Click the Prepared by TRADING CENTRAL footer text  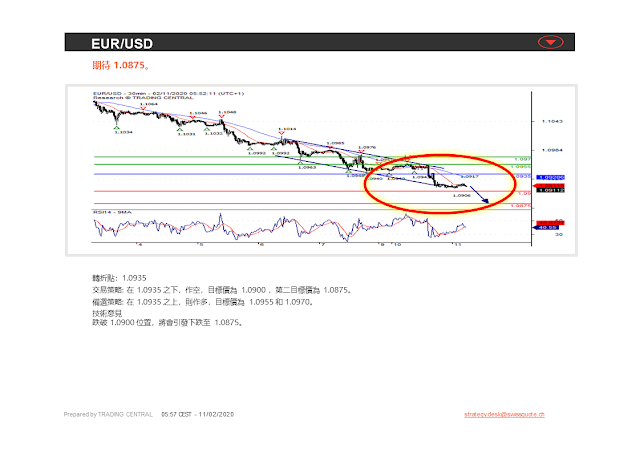point(108,414)
